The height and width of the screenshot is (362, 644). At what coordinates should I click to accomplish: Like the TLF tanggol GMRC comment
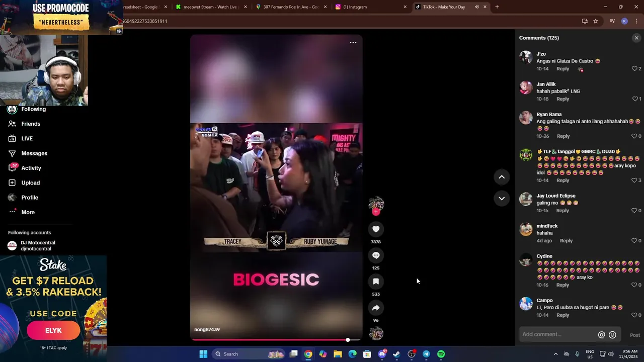pos(634,180)
